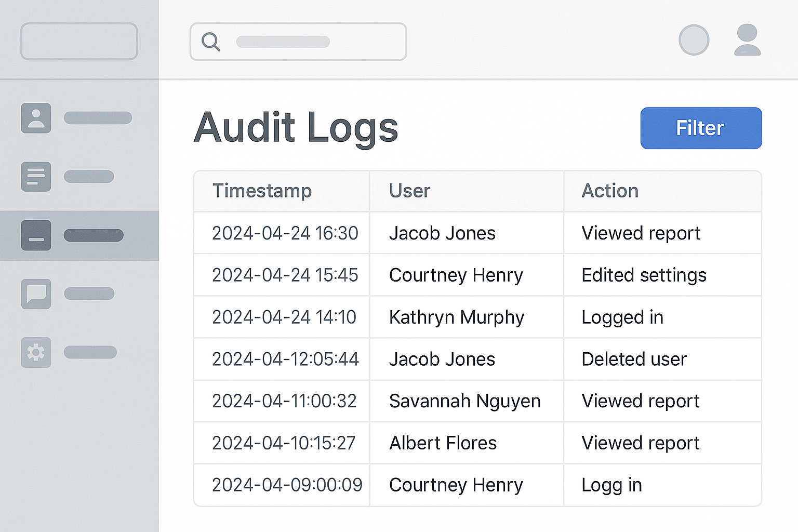Viewport: 798px width, 532px height.
Task: Sort by the Timestamp column header
Action: point(262,191)
